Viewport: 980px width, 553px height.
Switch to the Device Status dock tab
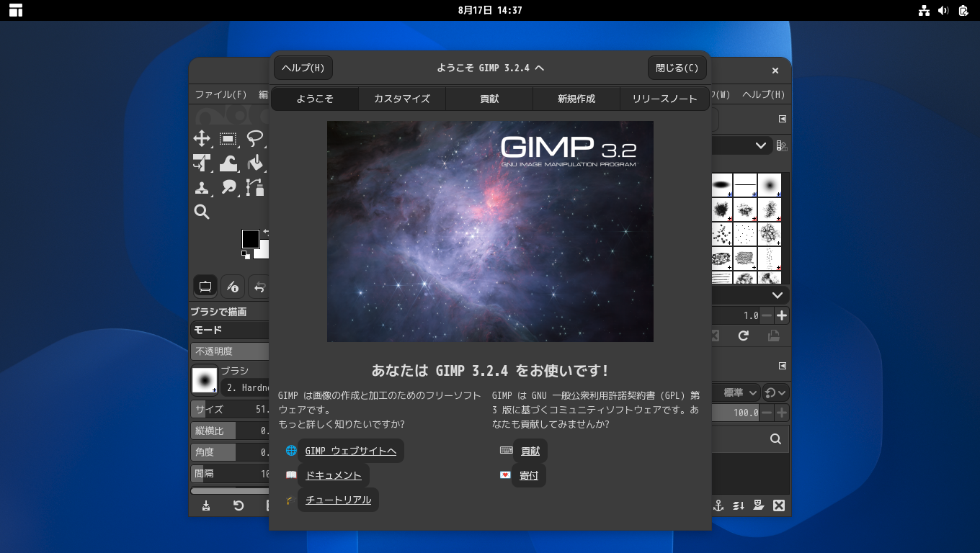coord(233,287)
